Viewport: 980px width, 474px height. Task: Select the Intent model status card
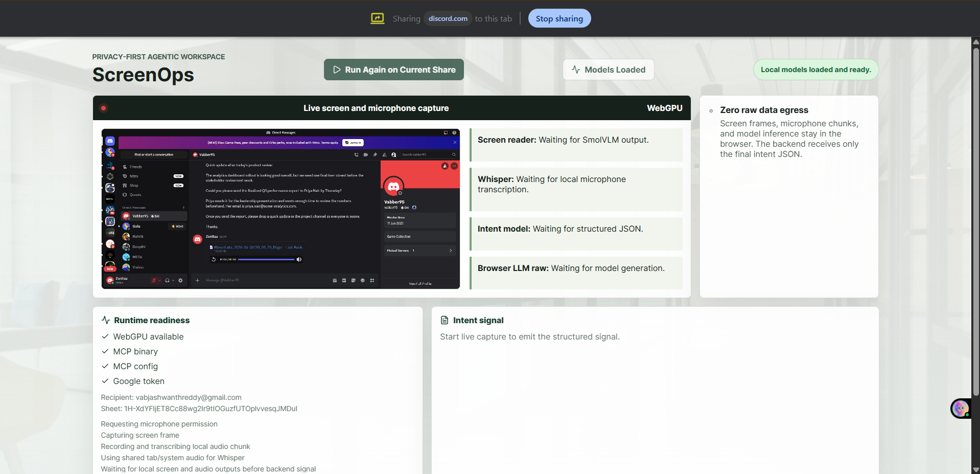pyautogui.click(x=576, y=234)
